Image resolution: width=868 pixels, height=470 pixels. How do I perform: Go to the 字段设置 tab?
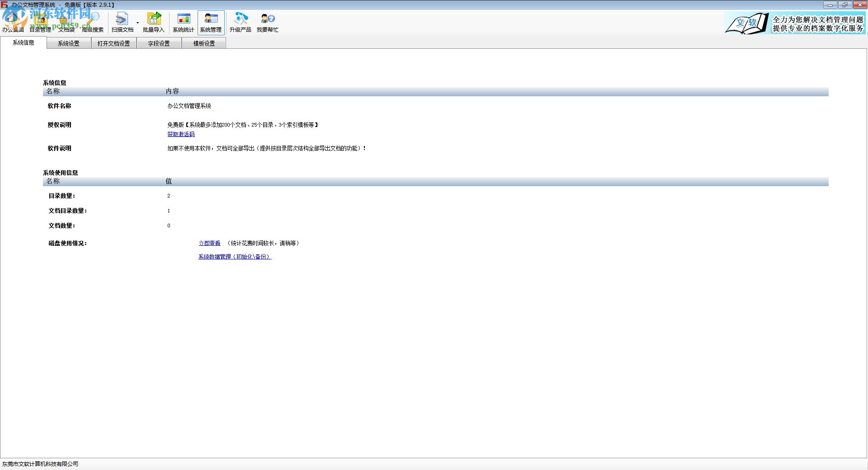[x=159, y=43]
